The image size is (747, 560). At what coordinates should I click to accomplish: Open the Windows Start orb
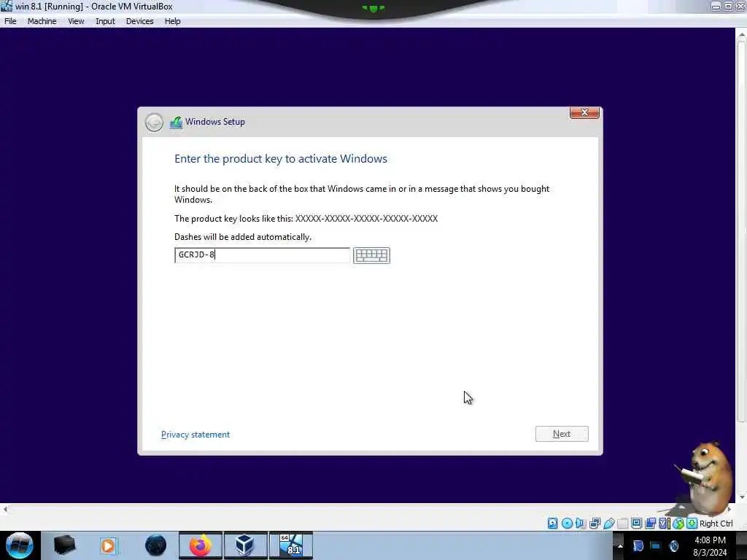click(x=19, y=545)
